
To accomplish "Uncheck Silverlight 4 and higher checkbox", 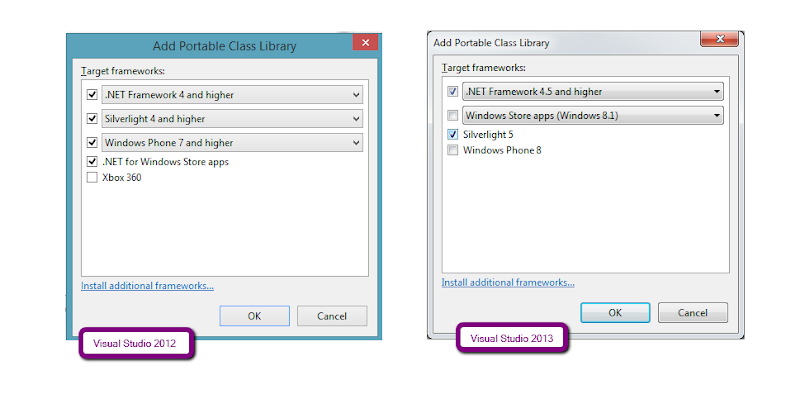I will pyautogui.click(x=92, y=118).
